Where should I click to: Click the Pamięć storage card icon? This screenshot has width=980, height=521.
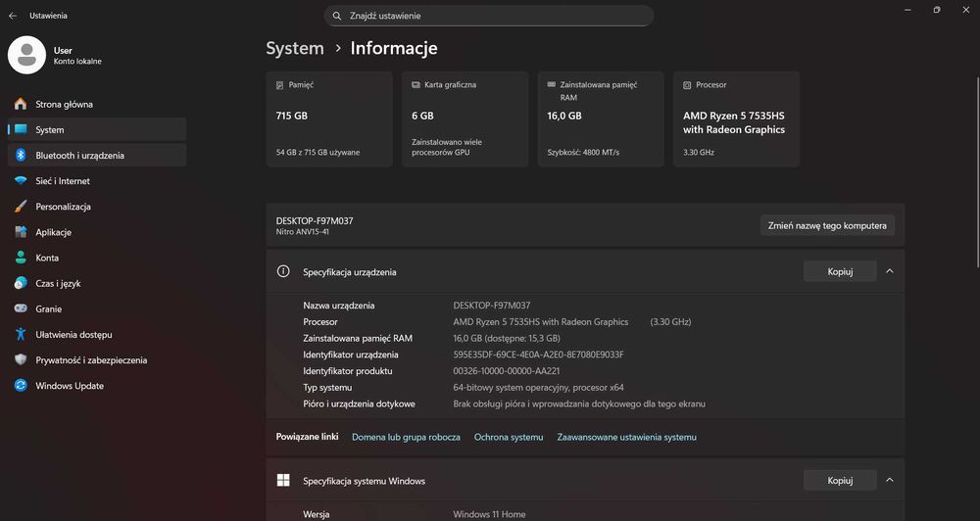[279, 85]
